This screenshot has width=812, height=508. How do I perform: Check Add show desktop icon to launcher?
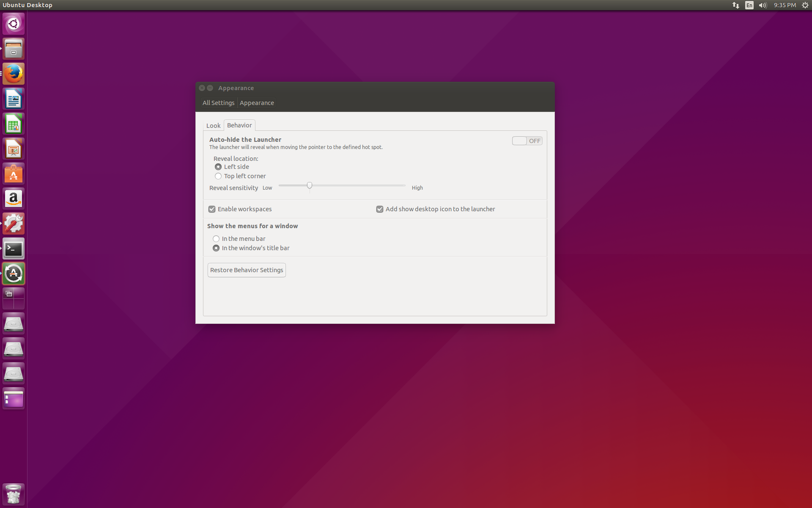click(379, 209)
